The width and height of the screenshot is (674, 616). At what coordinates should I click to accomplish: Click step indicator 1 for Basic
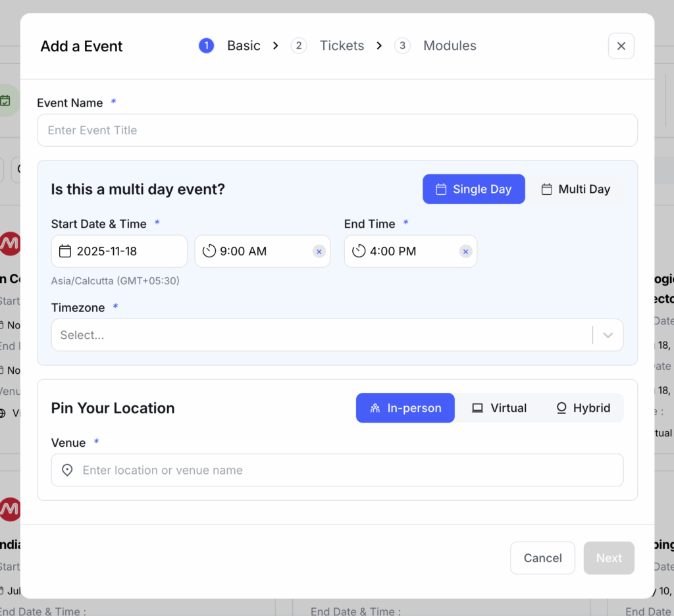pos(206,45)
